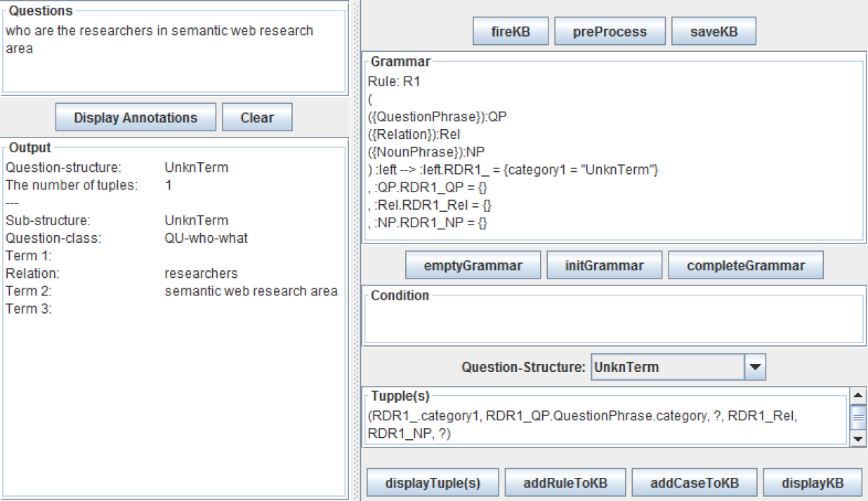Click the tuple text starting '(RDR1_.category1'
Viewport: 868px width, 501px height.
pos(583,425)
